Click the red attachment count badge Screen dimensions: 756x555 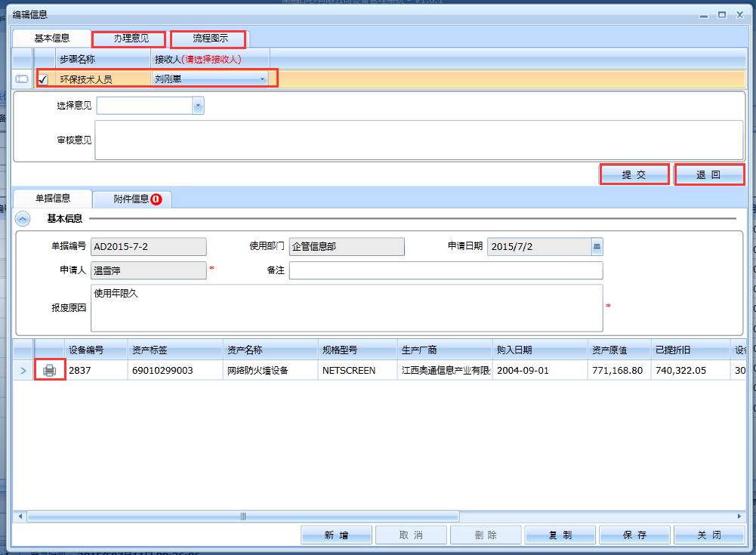pyautogui.click(x=156, y=199)
